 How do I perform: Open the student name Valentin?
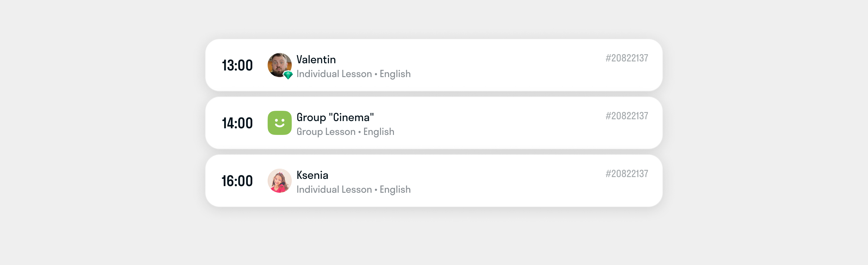pyautogui.click(x=316, y=60)
